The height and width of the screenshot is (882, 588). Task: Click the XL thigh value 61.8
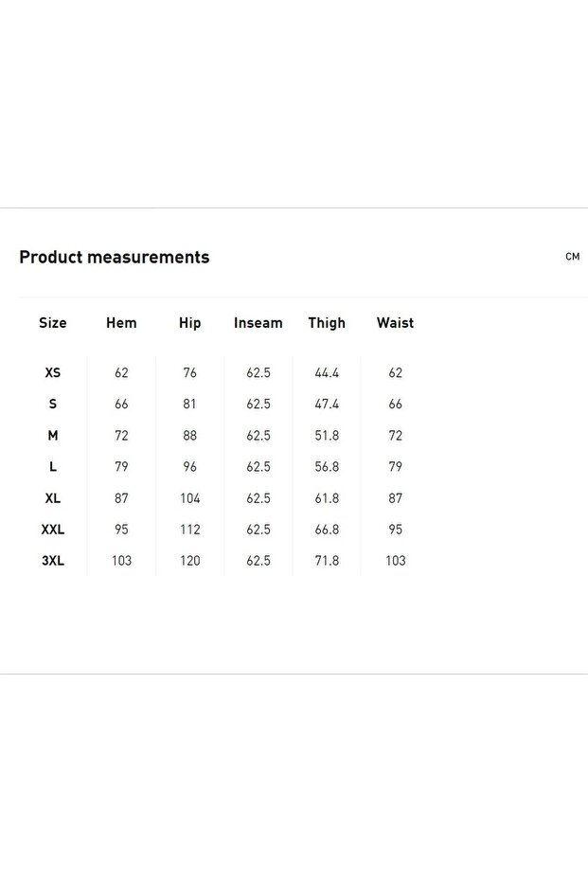[x=327, y=498]
